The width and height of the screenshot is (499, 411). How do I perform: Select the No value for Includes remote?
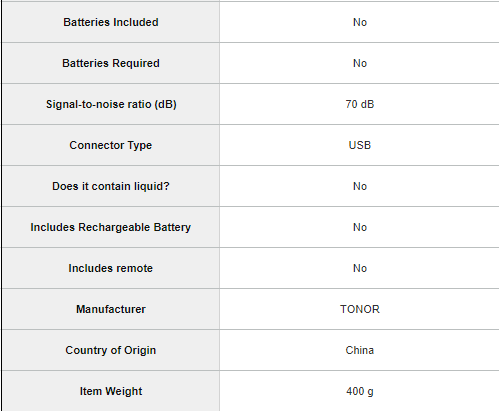[x=360, y=268]
